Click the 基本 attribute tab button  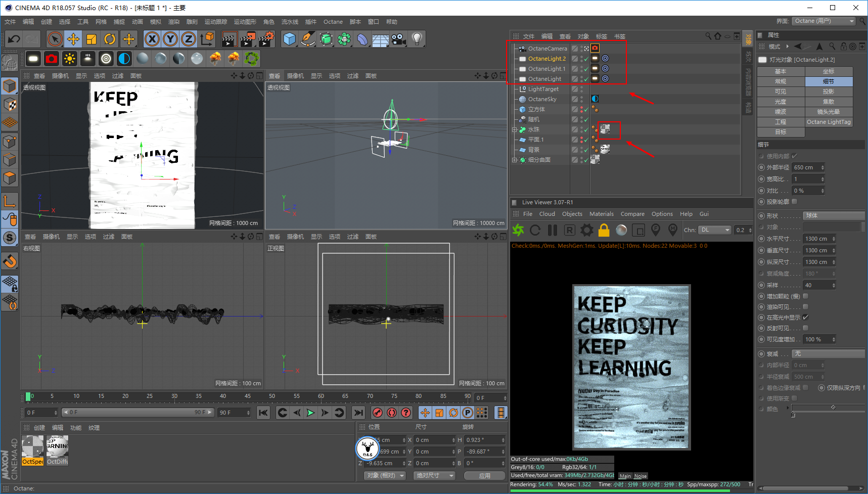click(781, 71)
